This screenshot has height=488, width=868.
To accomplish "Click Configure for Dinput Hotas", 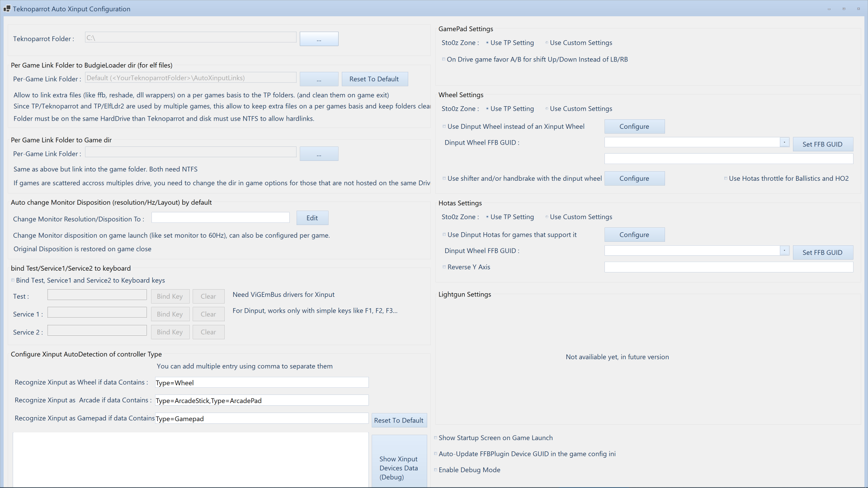I will (x=634, y=235).
